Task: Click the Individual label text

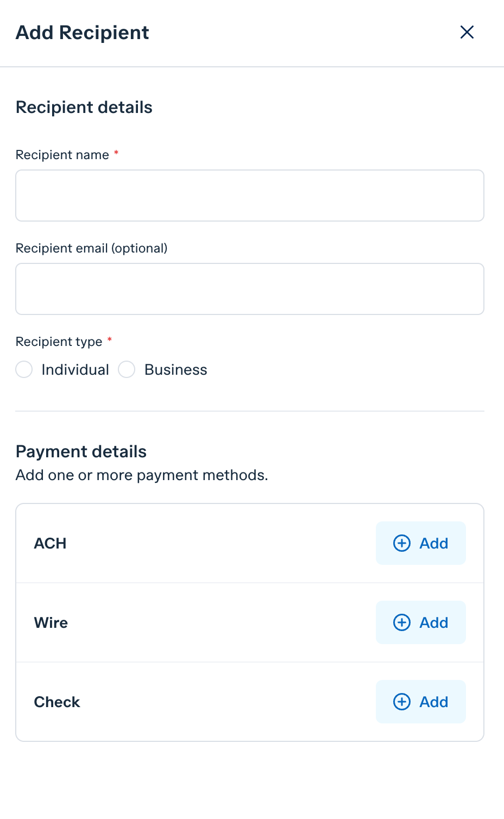Action: pyautogui.click(x=75, y=370)
